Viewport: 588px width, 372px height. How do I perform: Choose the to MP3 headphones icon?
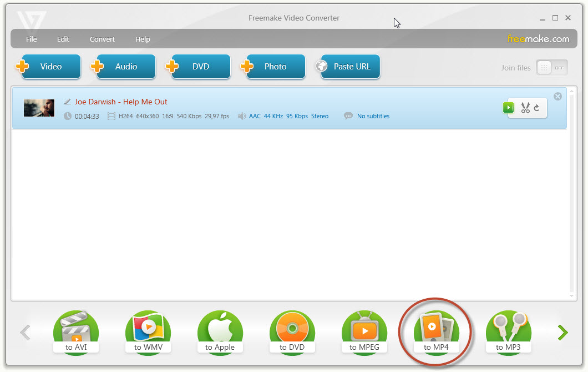(x=508, y=333)
